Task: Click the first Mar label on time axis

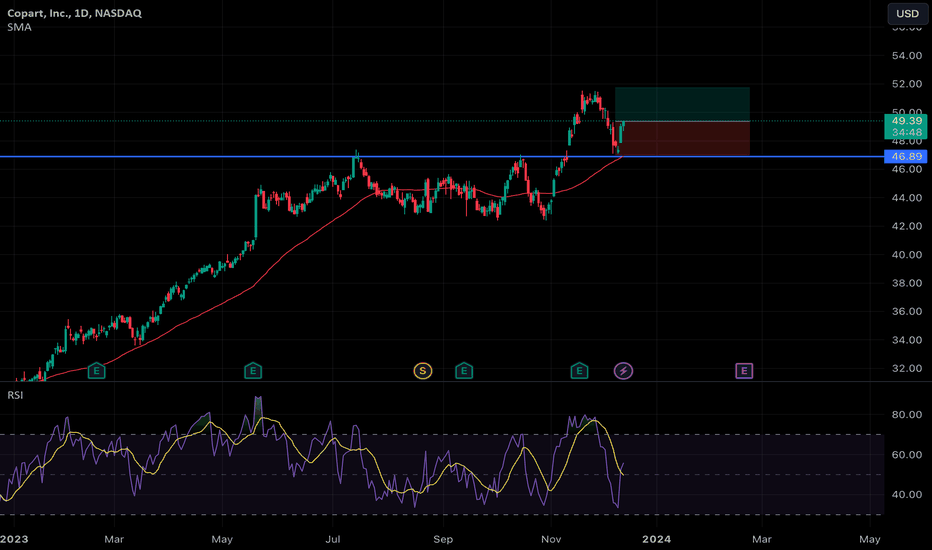Action: [114, 539]
